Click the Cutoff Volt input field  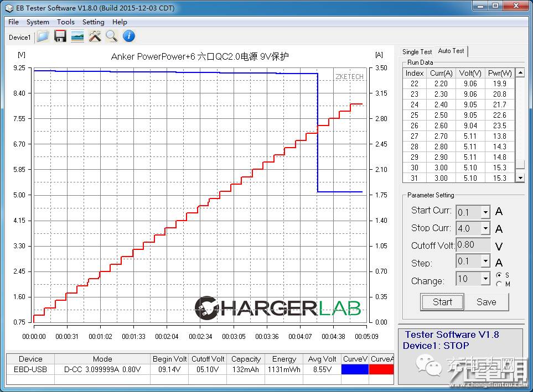[x=473, y=245]
